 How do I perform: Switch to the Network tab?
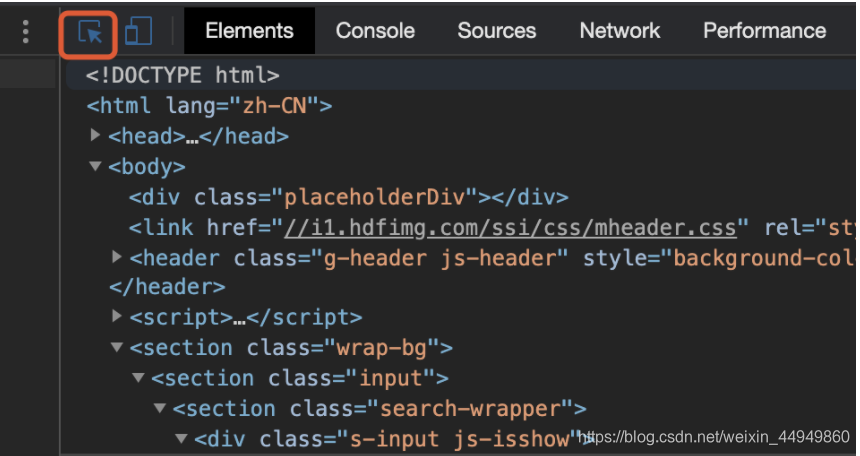coord(620,31)
